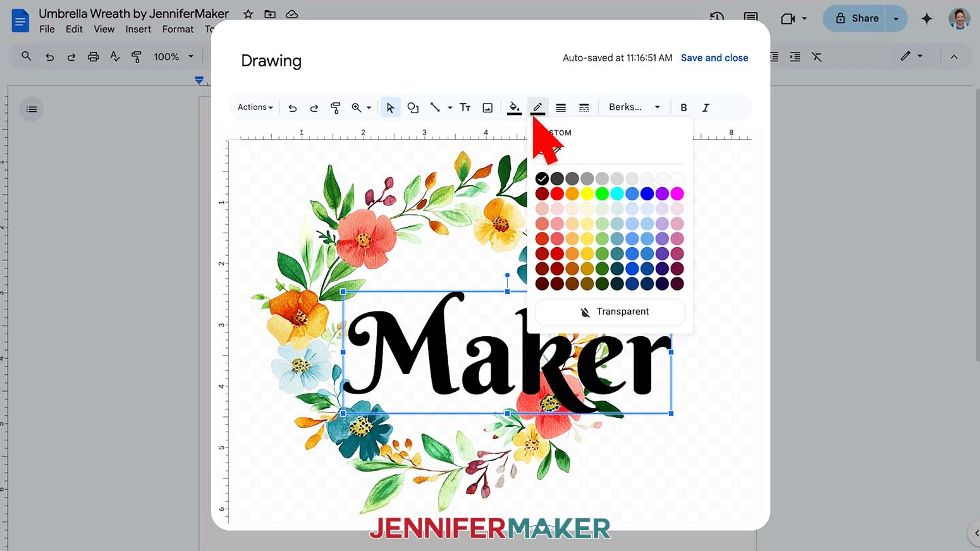Open the Google account avatar
Viewport: 980px width, 551px height.
[x=959, y=18]
